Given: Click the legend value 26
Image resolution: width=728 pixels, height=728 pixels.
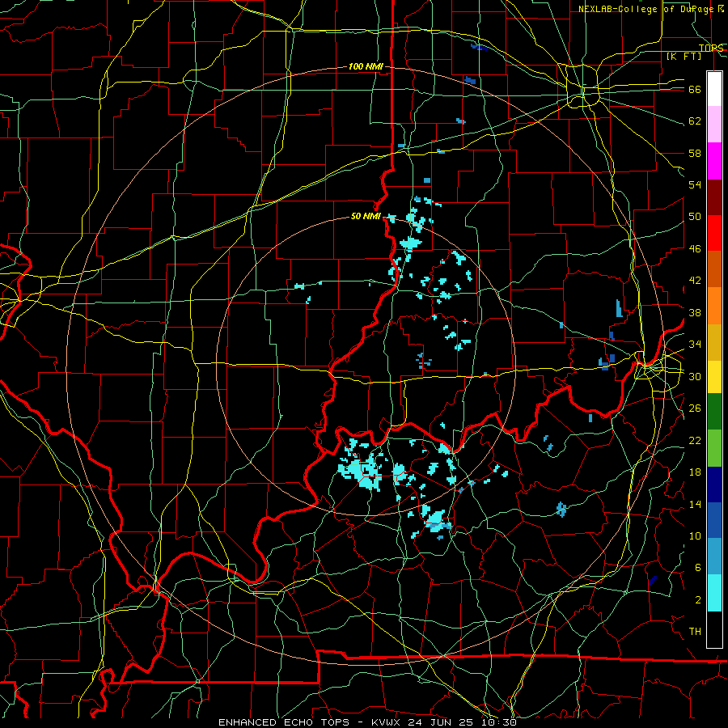Looking at the screenshot, I should pos(695,408).
